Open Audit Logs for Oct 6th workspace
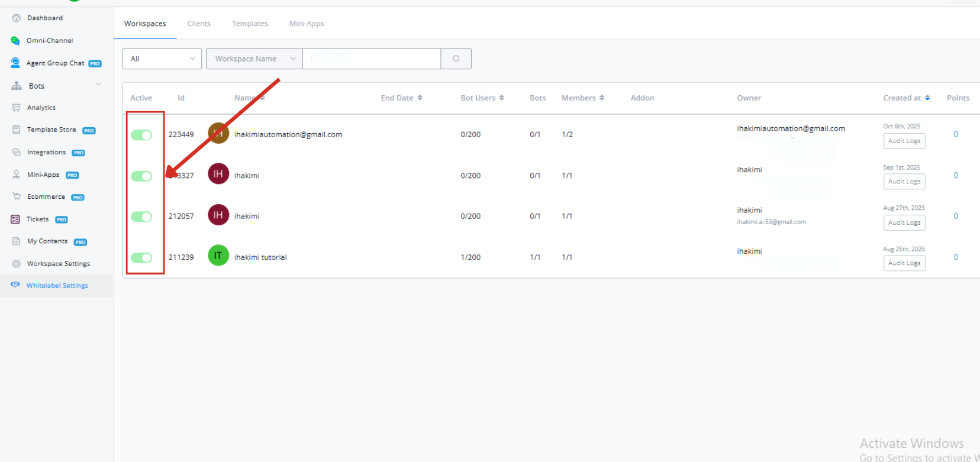This screenshot has height=462, width=980. click(x=904, y=141)
